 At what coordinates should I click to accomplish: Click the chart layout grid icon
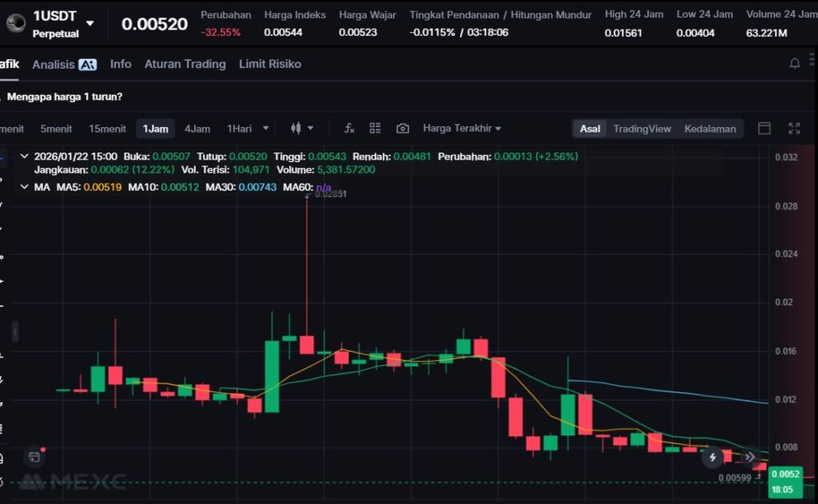pos(375,129)
